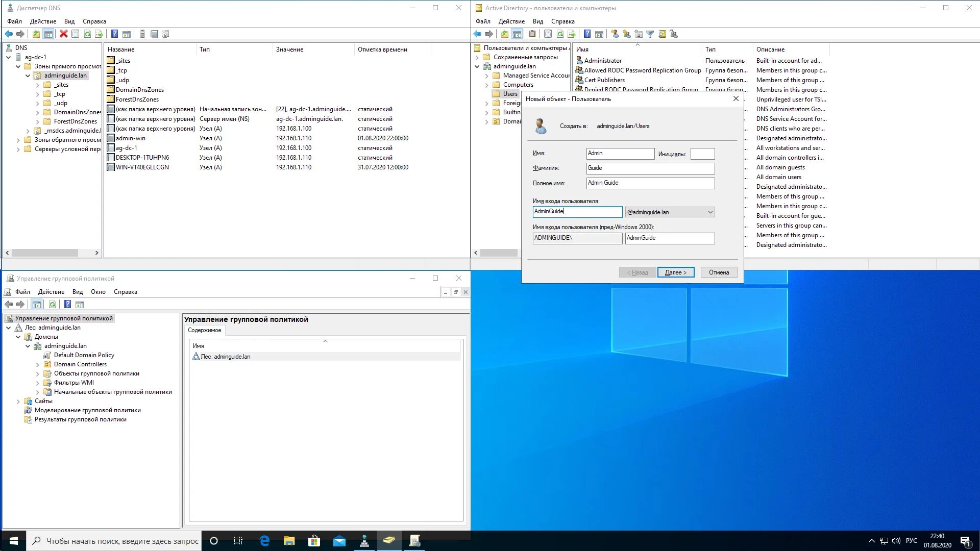The image size is (980, 551).
Task: Open Microsoft Edge from the taskbar
Action: pos(264,541)
